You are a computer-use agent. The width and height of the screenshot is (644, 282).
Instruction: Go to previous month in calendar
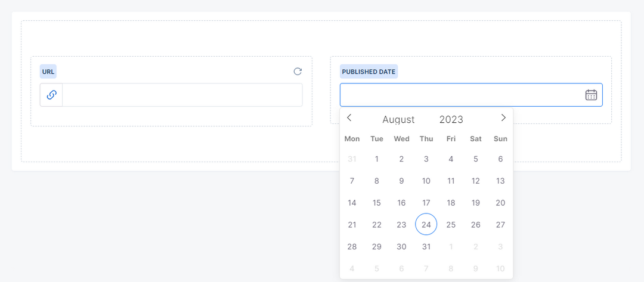[x=349, y=118]
